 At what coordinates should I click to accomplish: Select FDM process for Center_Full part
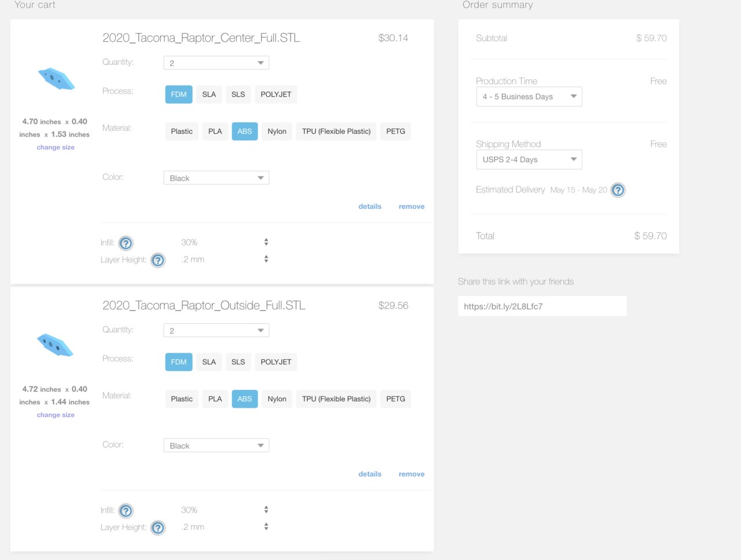[x=179, y=94]
